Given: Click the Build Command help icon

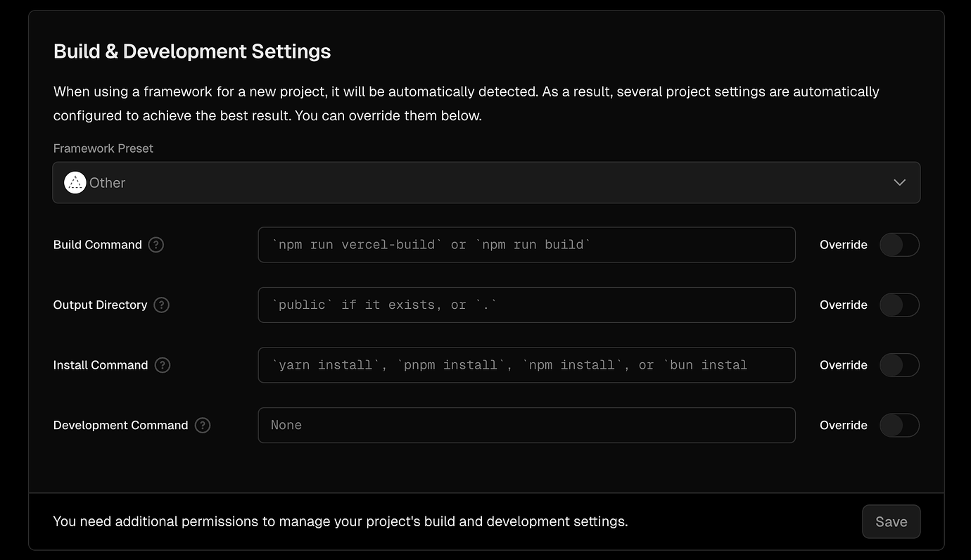Looking at the screenshot, I should [156, 245].
